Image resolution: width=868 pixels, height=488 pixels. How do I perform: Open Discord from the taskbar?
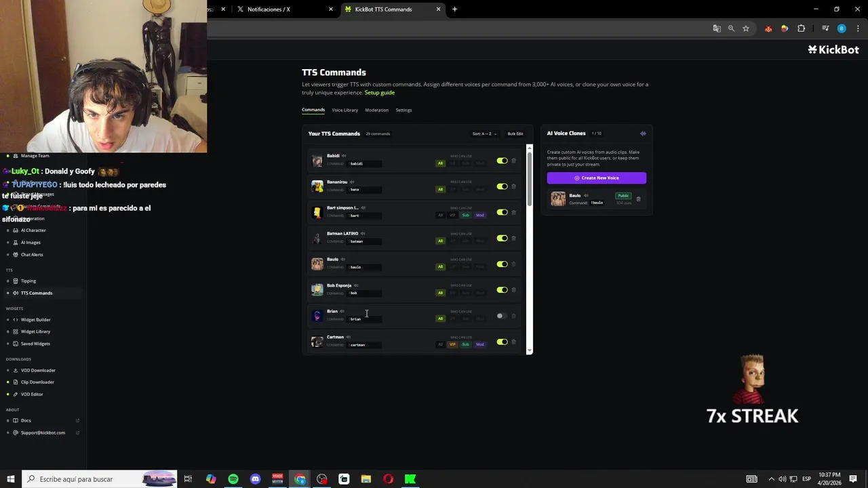(256, 479)
